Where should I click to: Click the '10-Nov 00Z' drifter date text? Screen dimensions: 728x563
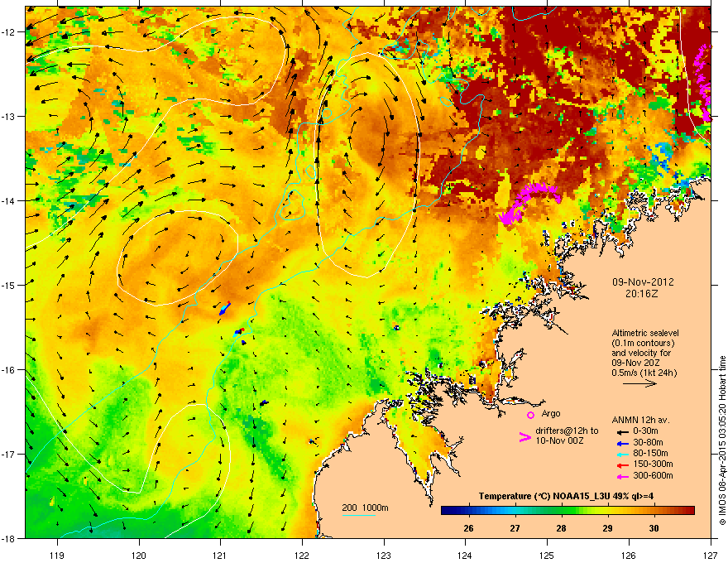559,440
